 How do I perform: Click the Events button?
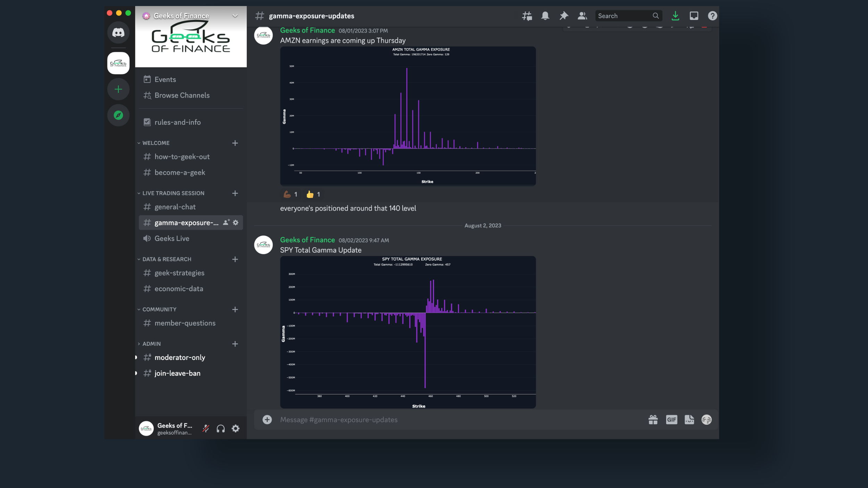165,79
